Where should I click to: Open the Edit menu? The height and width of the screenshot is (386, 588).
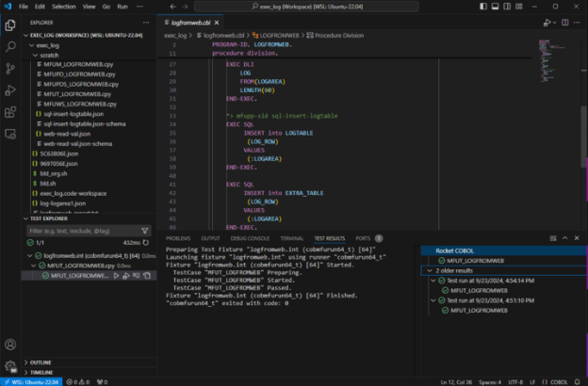40,7
